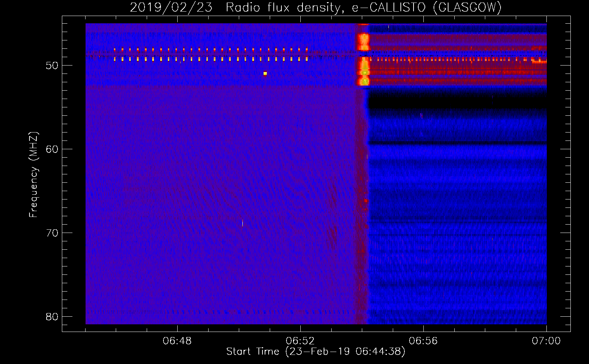Image resolution: width=589 pixels, height=364 pixels.
Task: Click the 50 frequency tick label
Action: point(52,66)
